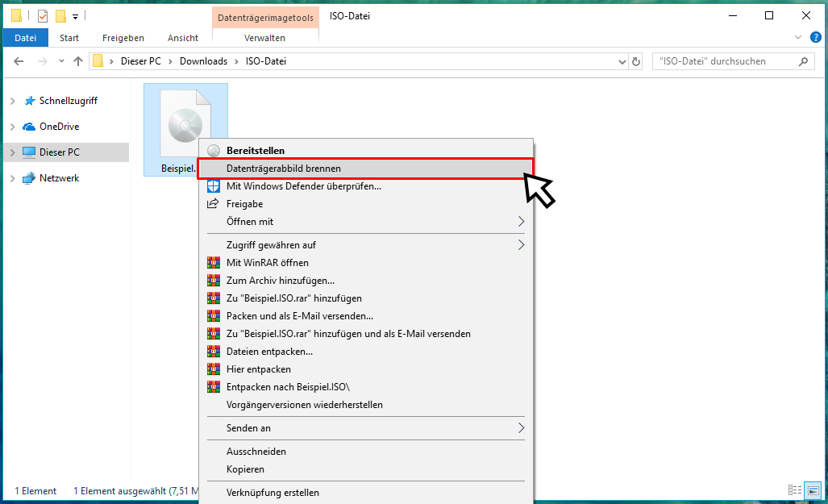This screenshot has width=828, height=504.
Task: Open the Datei tab
Action: [25, 38]
